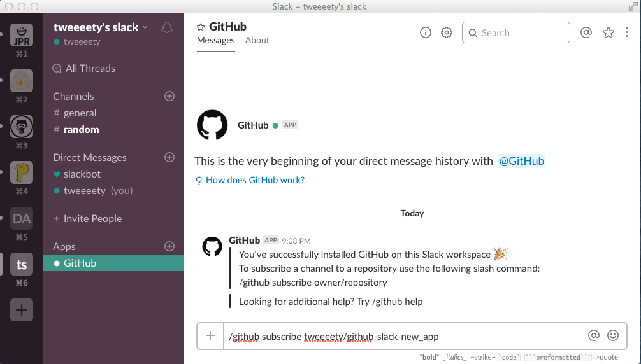The image size is (641, 364).
Task: Click plus attachment button beside message input
Action: (x=210, y=335)
